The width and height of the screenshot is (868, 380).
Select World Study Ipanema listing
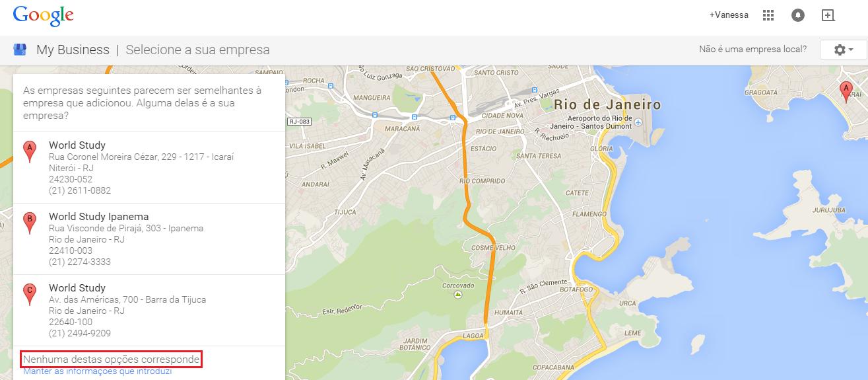(98, 217)
